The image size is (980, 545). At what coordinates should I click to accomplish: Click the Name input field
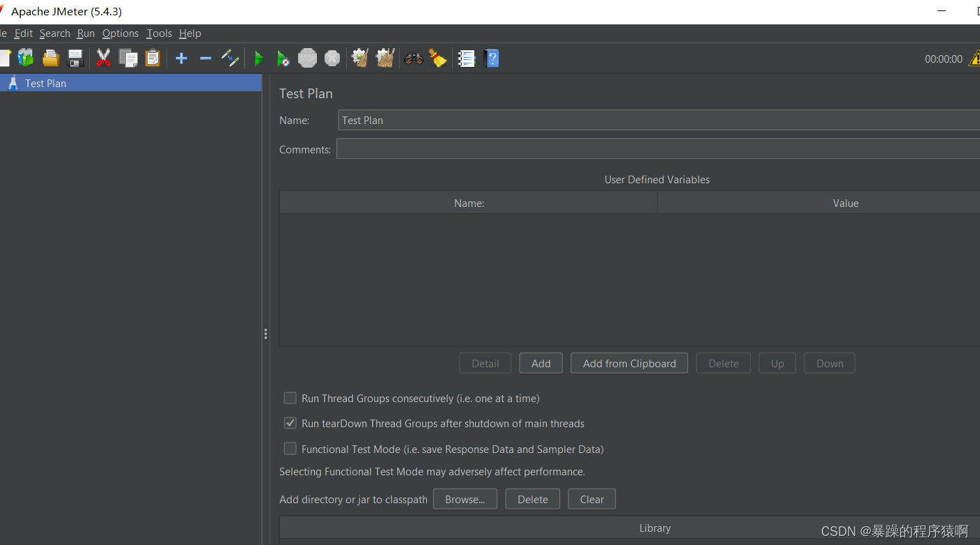[x=659, y=120]
